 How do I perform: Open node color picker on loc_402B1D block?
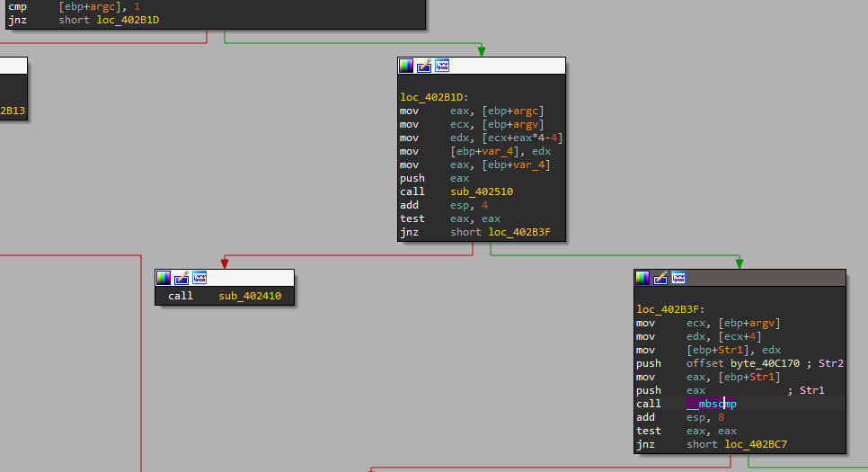[406, 66]
